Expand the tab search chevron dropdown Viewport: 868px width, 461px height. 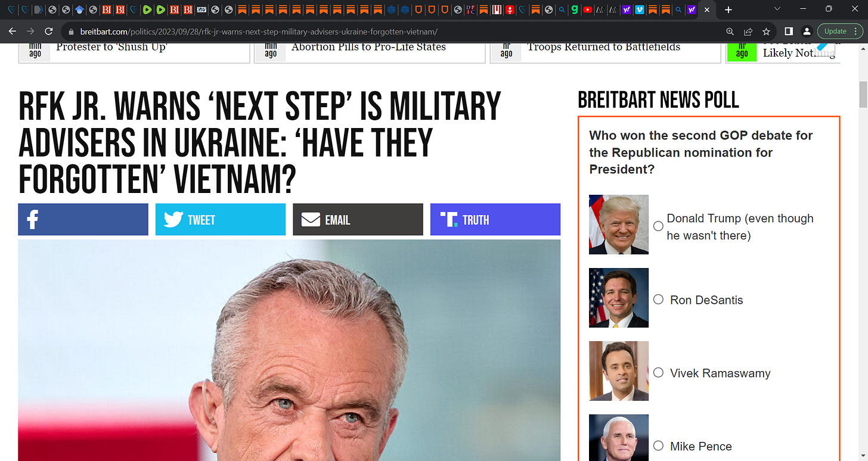point(777,9)
